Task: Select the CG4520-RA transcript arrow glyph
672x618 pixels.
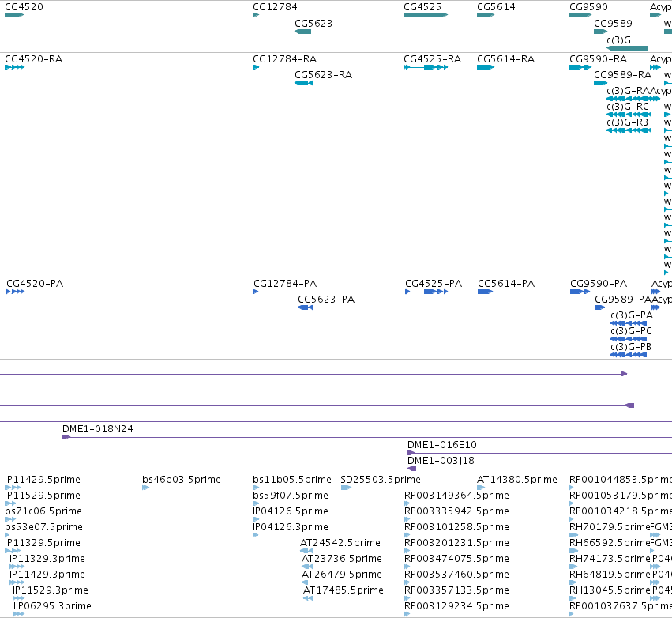Action: coord(14,67)
